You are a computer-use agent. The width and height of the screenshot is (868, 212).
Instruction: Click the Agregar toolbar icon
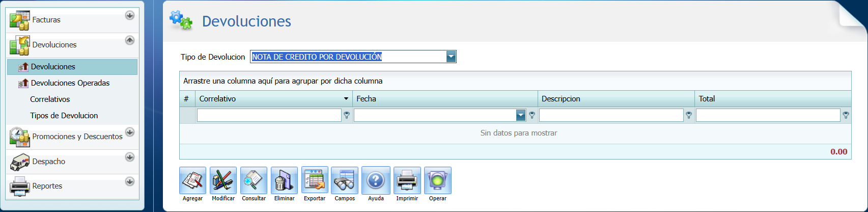click(x=192, y=180)
